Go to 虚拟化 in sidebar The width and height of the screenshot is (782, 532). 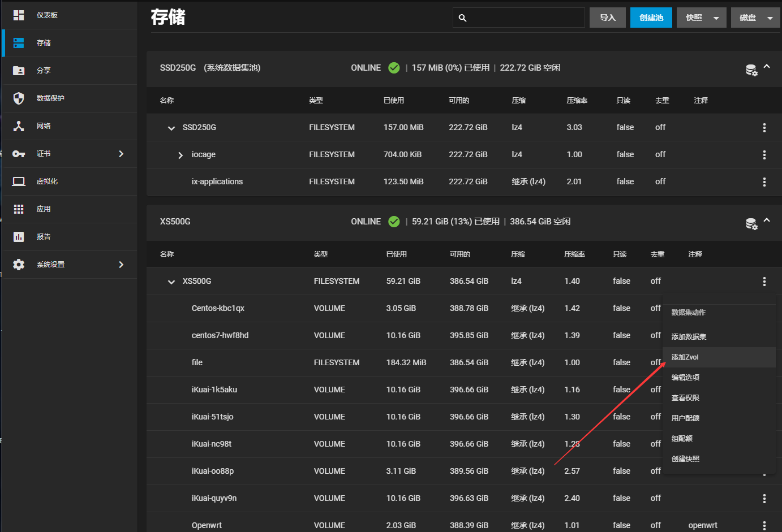pos(47,181)
